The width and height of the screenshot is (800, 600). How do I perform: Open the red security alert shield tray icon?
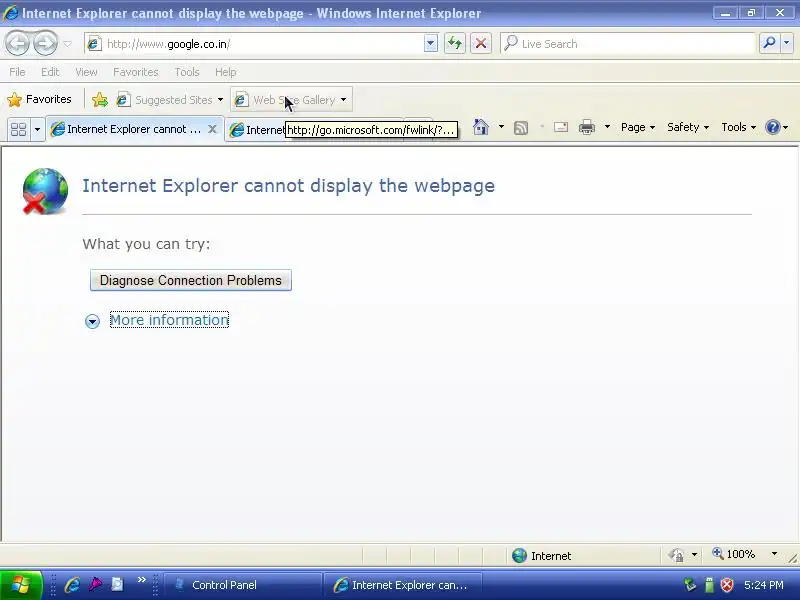tap(727, 585)
